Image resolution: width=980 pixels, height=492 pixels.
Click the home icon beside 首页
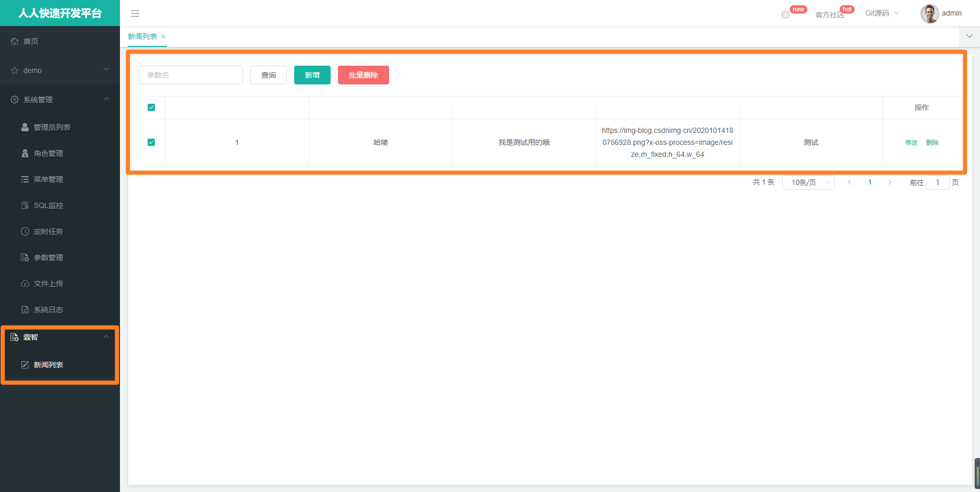15,41
